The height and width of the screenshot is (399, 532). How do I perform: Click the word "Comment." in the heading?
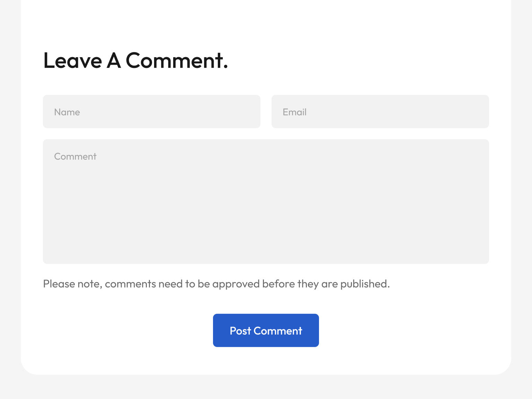point(177,61)
